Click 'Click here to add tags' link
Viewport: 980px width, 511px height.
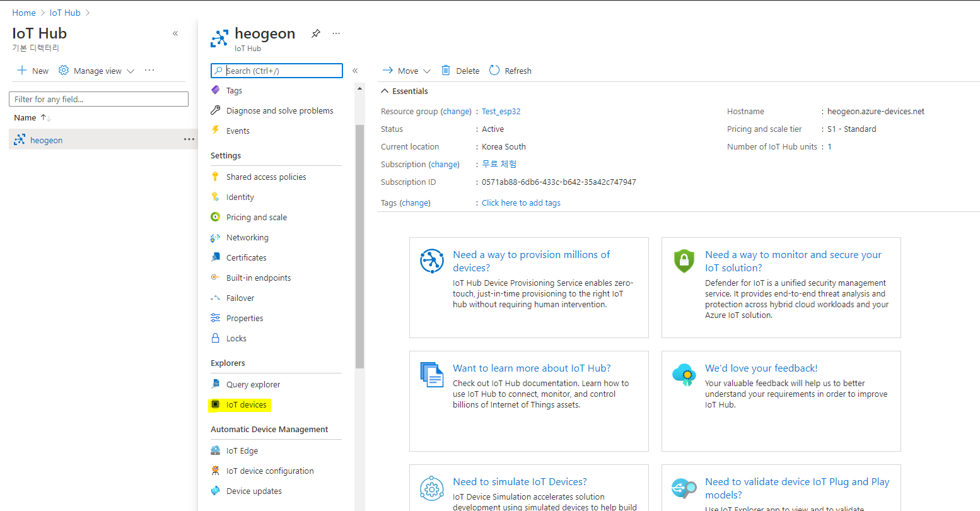[x=521, y=203]
